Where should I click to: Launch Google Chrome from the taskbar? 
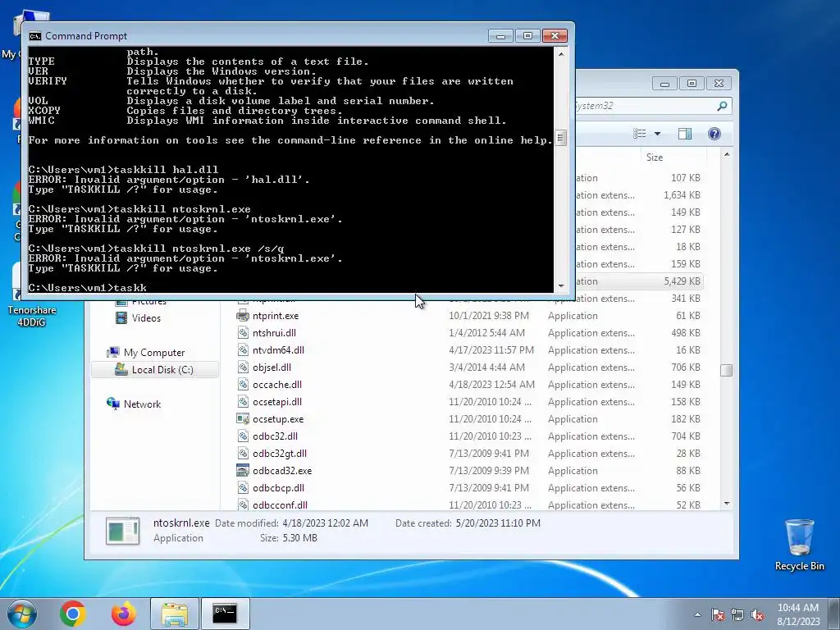tap(73, 614)
